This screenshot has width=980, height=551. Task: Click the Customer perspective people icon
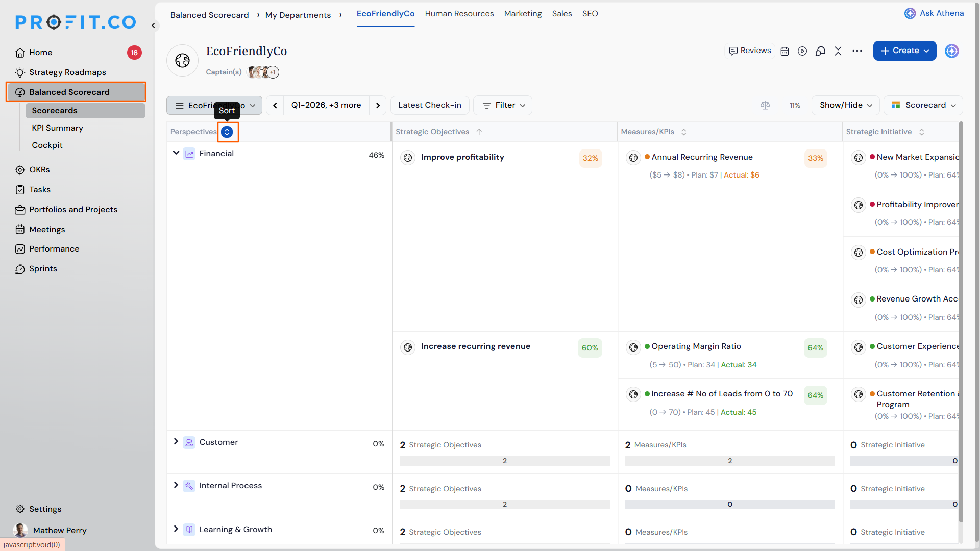coord(189,442)
